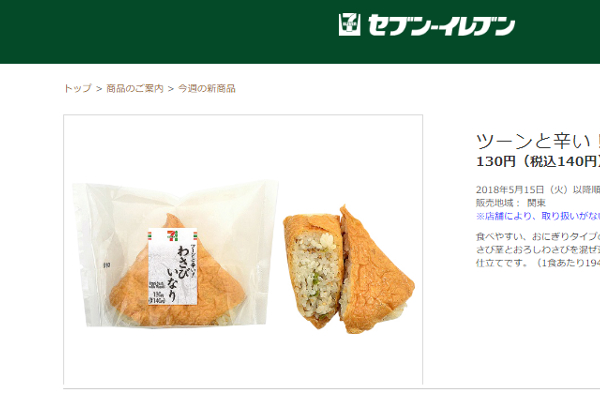Viewport: 600px width, 400px height.
Task: Click the small 7-Eleven logo on package label
Action: click(173, 235)
